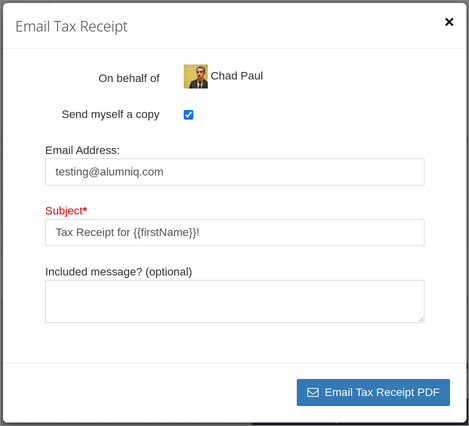Click the 'Email Tax Receipt' dialog title
469x426 pixels.
pyautogui.click(x=71, y=27)
